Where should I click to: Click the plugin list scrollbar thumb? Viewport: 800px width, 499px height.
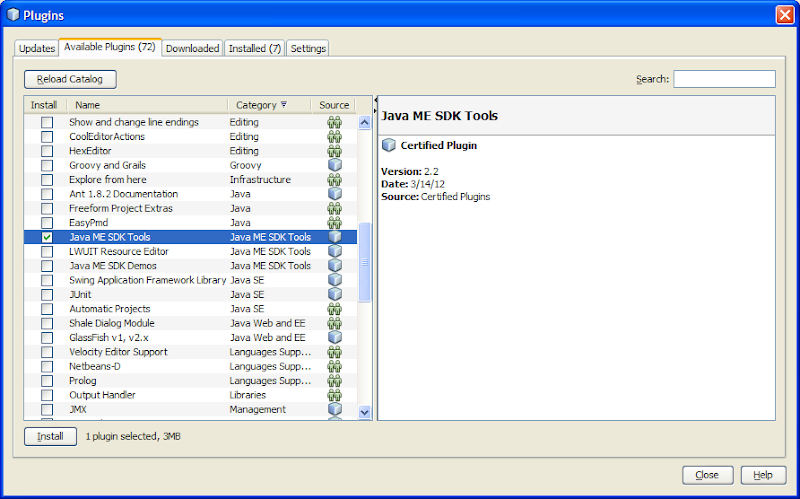pyautogui.click(x=364, y=262)
